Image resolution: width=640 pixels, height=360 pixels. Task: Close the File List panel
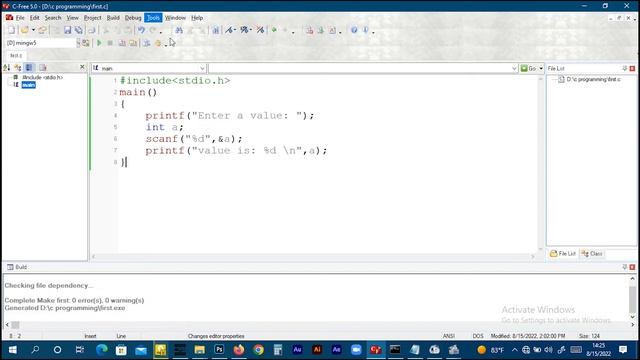(x=632, y=68)
